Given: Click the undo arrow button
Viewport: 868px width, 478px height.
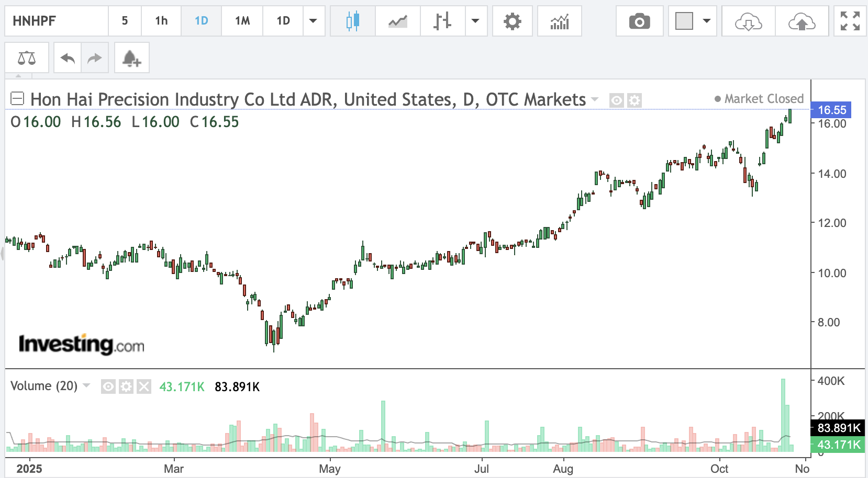Looking at the screenshot, I should click(x=68, y=58).
